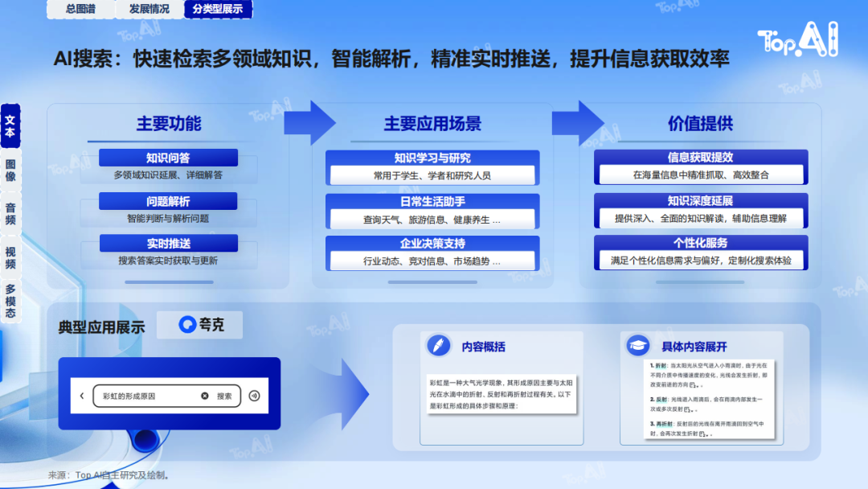Click the pen icon next to 内容概括
The image size is (868, 489).
(x=439, y=346)
